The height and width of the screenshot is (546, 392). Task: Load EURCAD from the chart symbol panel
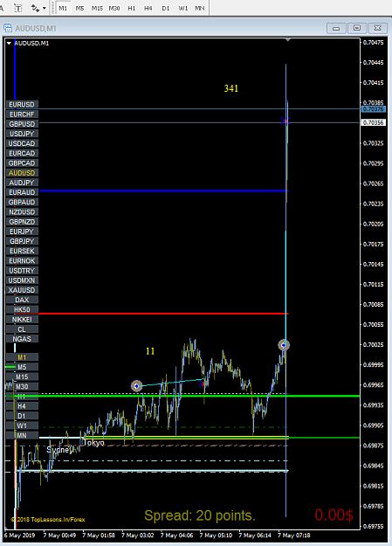click(22, 153)
